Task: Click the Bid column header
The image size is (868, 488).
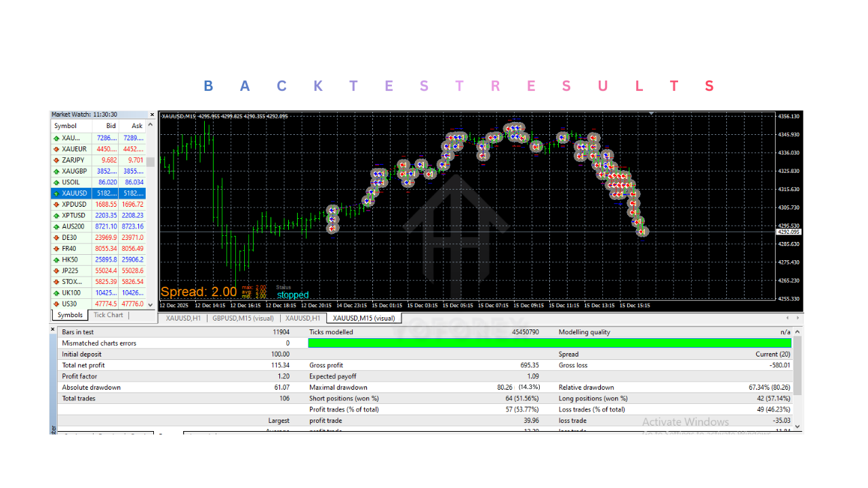Action: 111,125
